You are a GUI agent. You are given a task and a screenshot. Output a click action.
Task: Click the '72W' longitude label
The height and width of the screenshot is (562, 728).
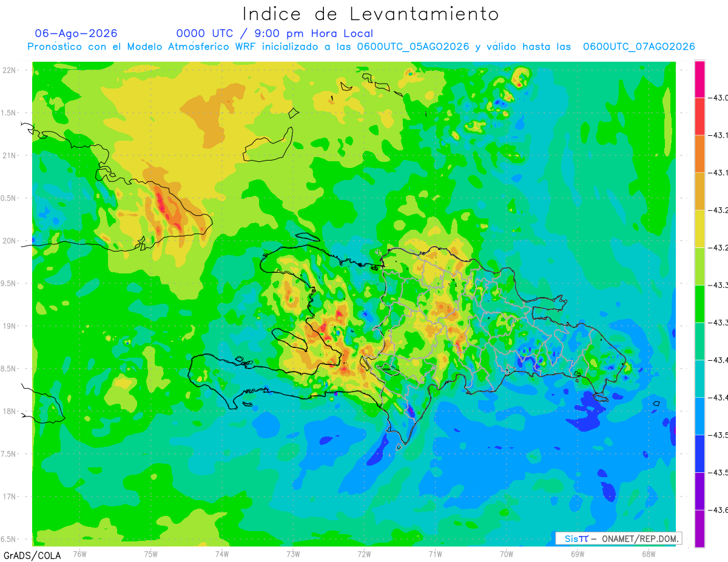pos(364,554)
